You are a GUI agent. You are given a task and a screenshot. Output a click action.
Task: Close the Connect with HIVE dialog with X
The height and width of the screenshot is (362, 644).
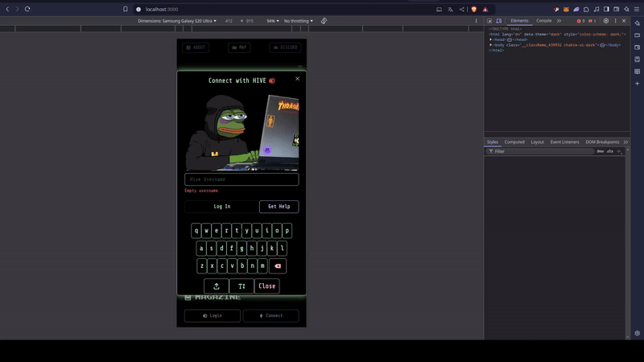click(x=297, y=79)
